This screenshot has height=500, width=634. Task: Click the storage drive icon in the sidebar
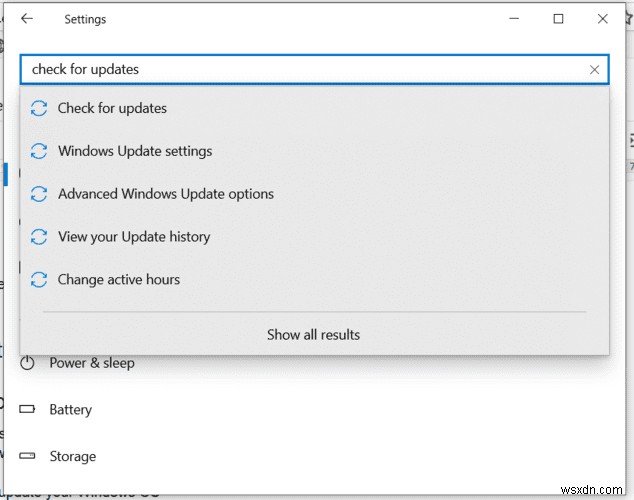[x=27, y=456]
